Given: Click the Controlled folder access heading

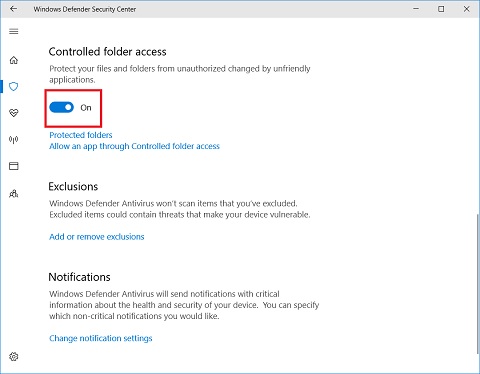Looking at the screenshot, I should click(107, 52).
